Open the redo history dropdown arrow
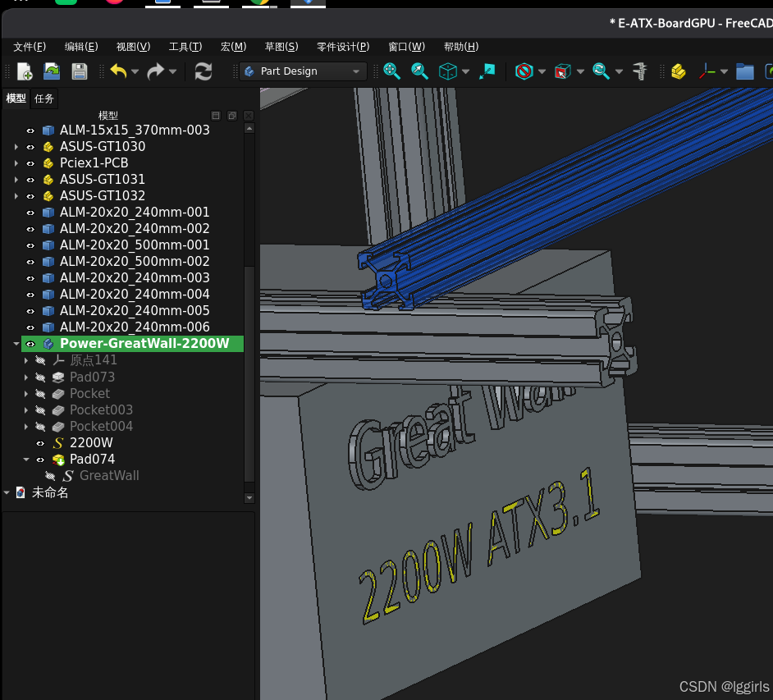This screenshot has width=773, height=700. (x=172, y=72)
